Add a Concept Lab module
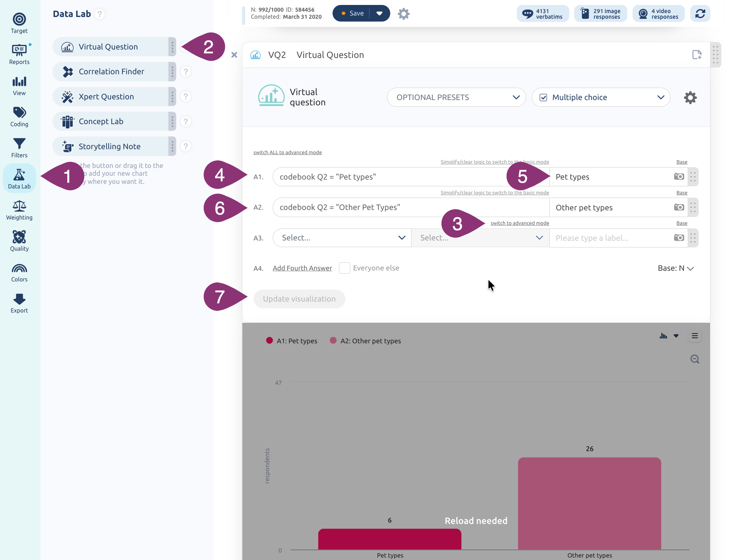This screenshot has width=738, height=560. pyautogui.click(x=114, y=121)
